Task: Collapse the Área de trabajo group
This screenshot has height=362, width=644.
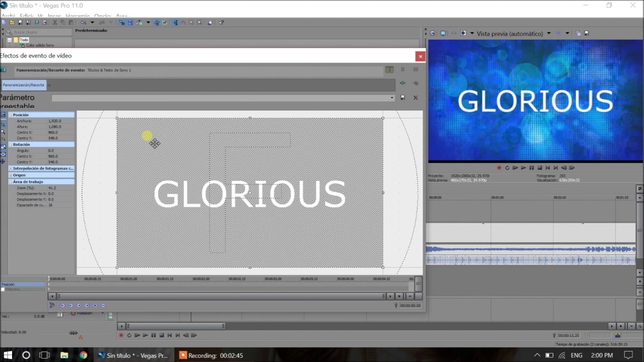Action: (x=11, y=182)
